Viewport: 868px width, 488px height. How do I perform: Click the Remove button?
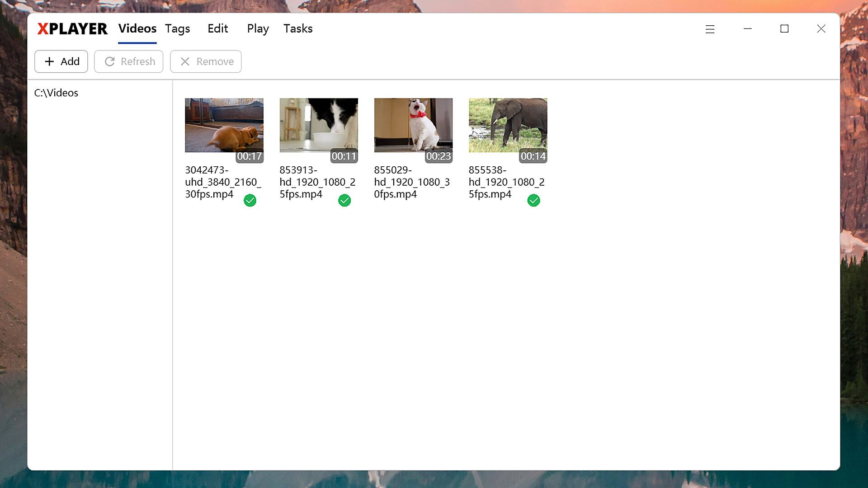tap(206, 61)
